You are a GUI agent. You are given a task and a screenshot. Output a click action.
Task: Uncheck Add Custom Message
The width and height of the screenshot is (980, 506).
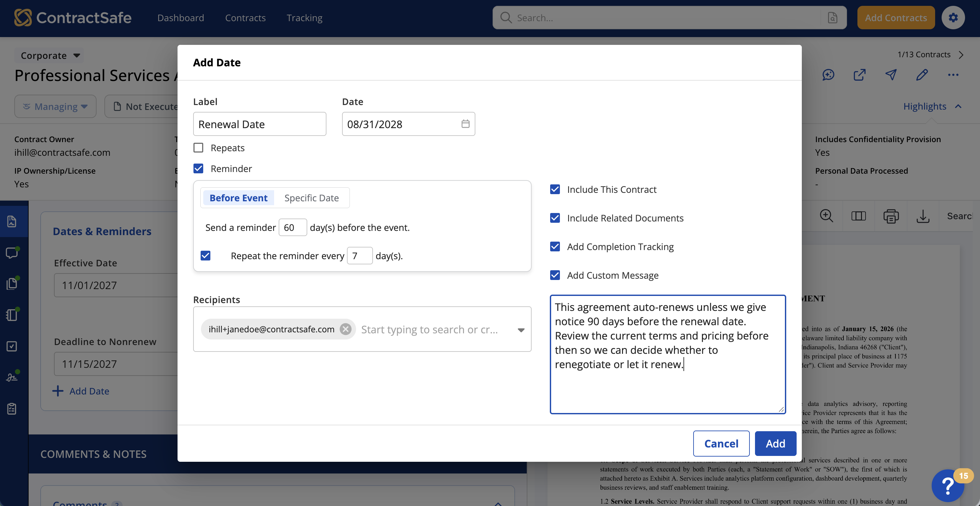(555, 275)
